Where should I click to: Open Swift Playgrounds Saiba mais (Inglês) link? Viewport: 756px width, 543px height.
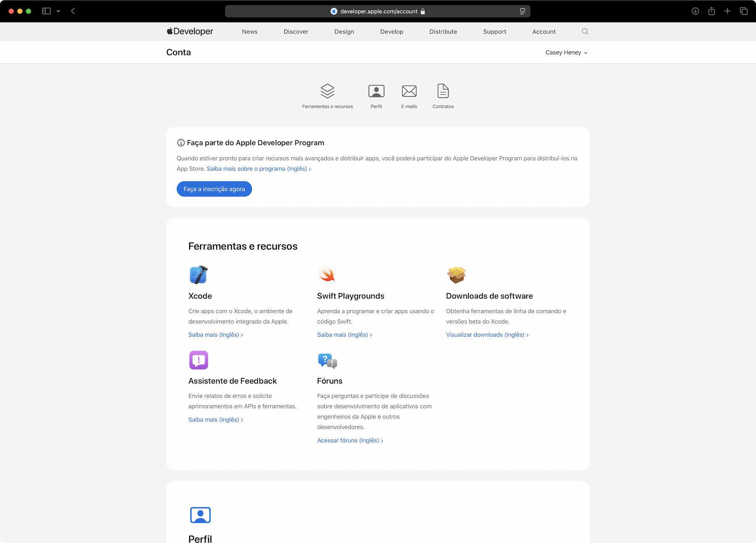coord(345,335)
